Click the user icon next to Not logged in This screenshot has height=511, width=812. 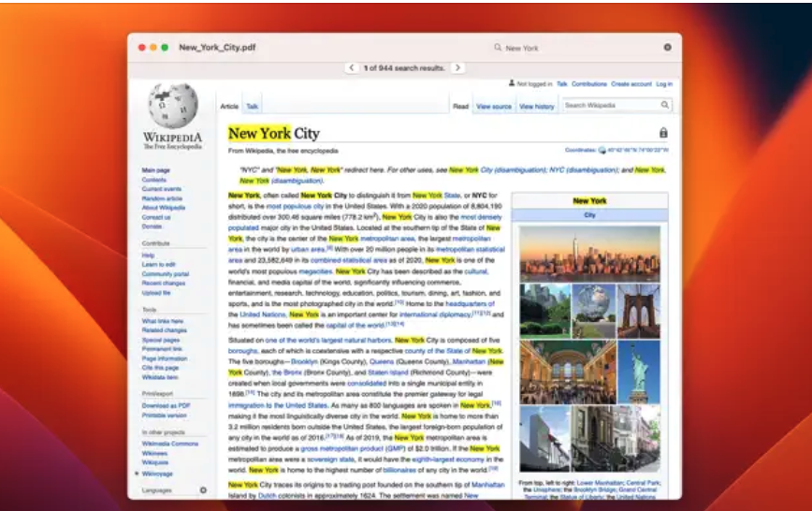click(512, 83)
